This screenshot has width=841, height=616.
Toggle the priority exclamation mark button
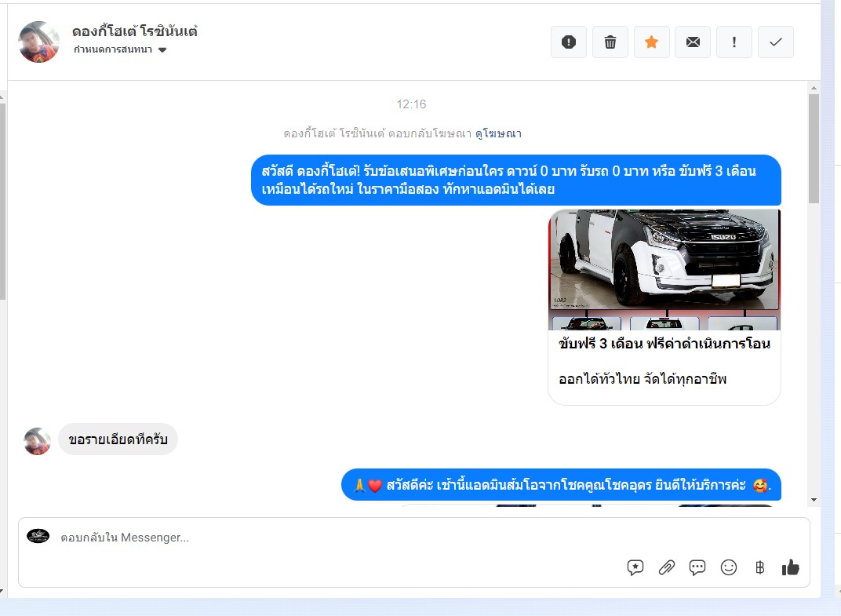click(734, 42)
